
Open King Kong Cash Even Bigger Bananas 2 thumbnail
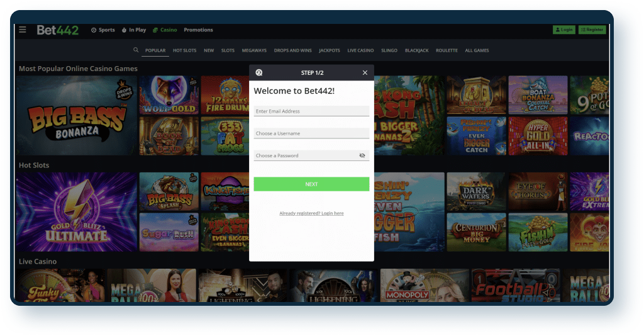tap(409, 115)
